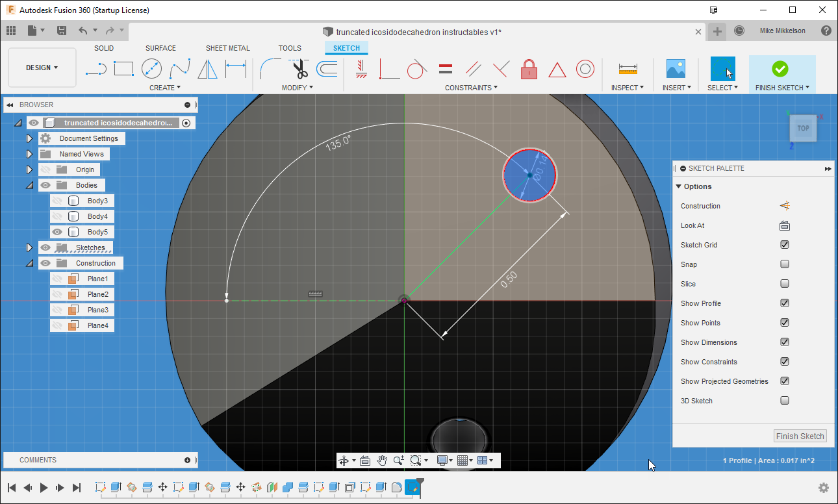Open the Insert panel icon

coord(676,68)
